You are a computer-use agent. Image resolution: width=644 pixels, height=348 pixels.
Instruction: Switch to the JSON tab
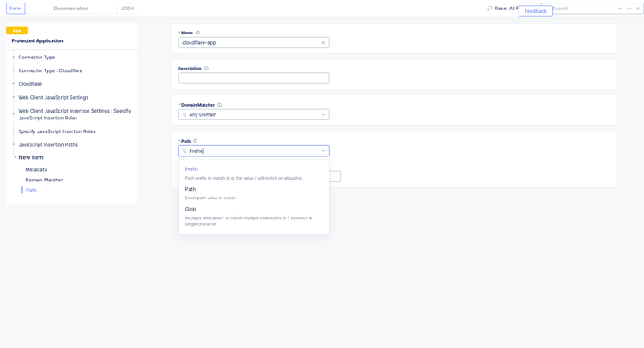pyautogui.click(x=127, y=9)
